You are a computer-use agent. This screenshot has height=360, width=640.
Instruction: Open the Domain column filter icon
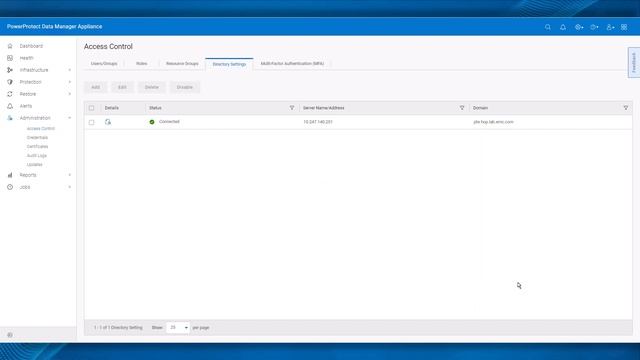626,108
